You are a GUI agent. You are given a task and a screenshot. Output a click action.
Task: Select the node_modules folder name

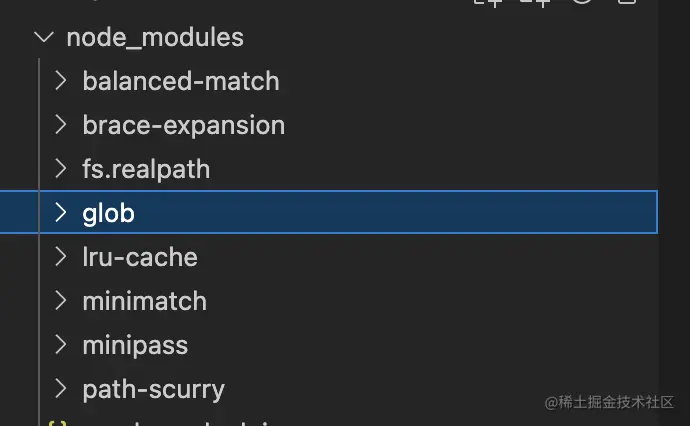pyautogui.click(x=154, y=38)
